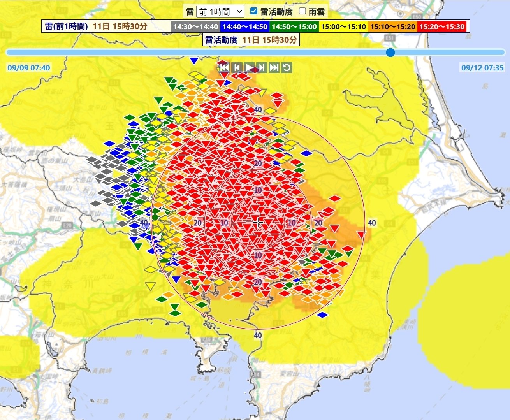Click the crosshair center marker on map
Image resolution: width=510 pixels, height=420 pixels.
(x=258, y=222)
